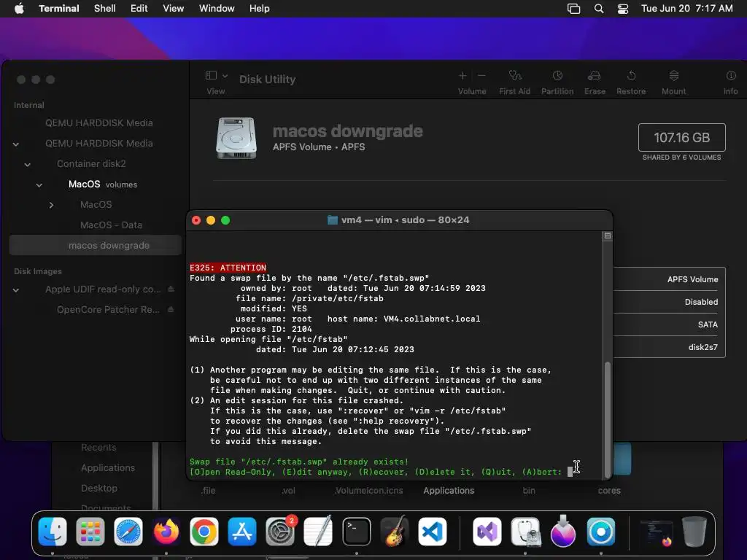Click the SATA connection value

coord(708,324)
